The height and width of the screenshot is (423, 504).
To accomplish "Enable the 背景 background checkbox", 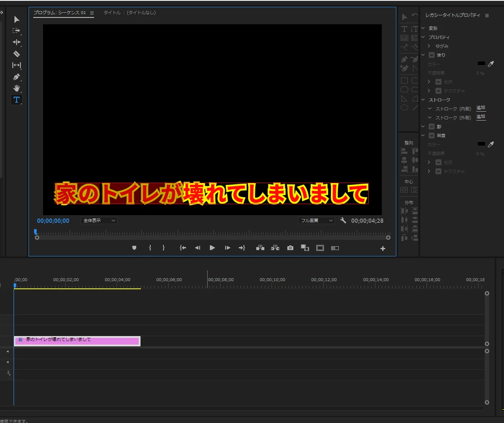I will click(x=432, y=136).
